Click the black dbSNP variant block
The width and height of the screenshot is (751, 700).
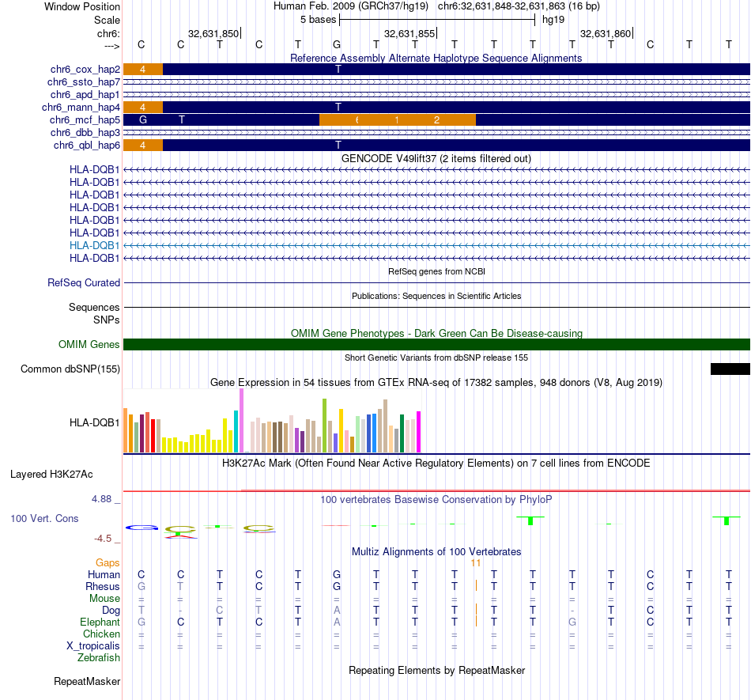click(x=730, y=369)
